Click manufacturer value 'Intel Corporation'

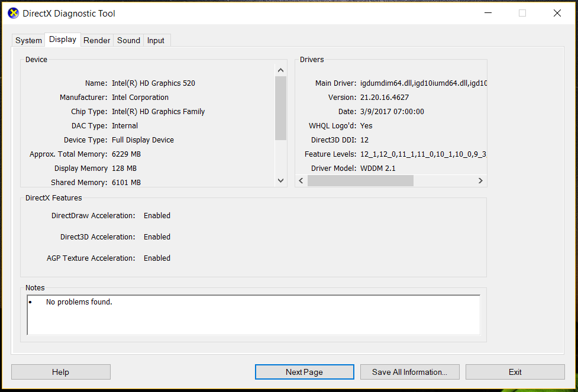tap(140, 98)
